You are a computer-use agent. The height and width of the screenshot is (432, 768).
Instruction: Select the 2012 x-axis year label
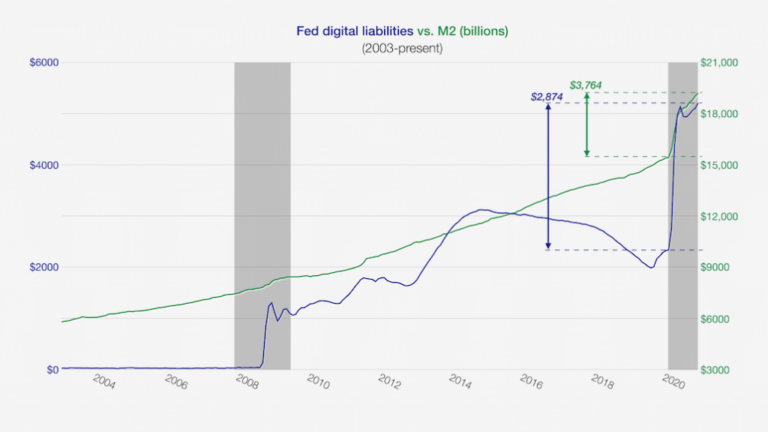click(x=389, y=385)
